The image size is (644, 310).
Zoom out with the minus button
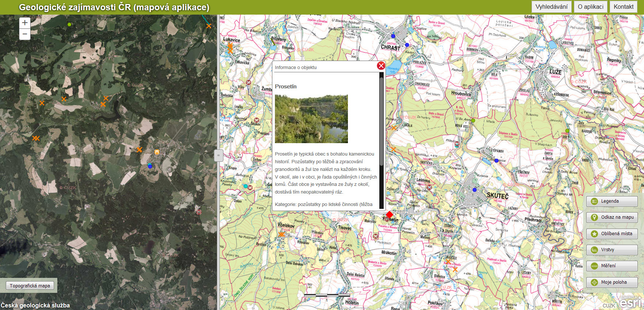click(24, 34)
